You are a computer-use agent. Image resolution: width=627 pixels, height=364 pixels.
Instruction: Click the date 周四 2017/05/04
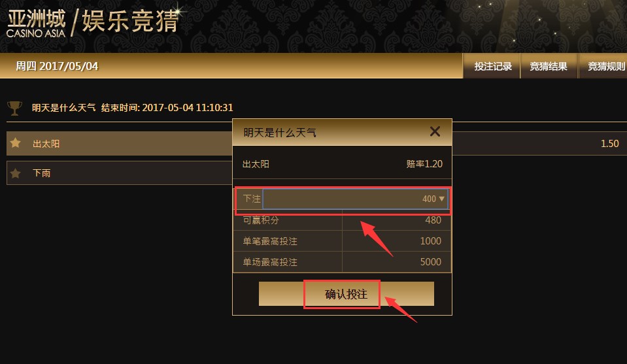(57, 66)
